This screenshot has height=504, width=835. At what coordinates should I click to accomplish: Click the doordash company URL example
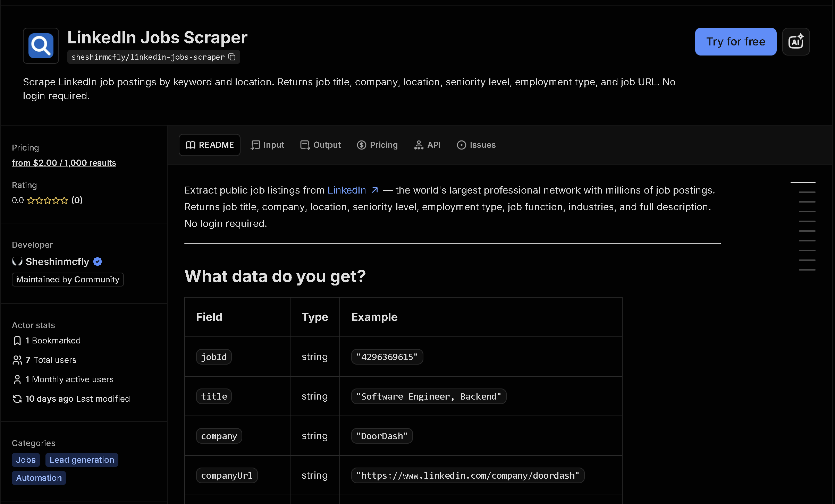coord(468,476)
